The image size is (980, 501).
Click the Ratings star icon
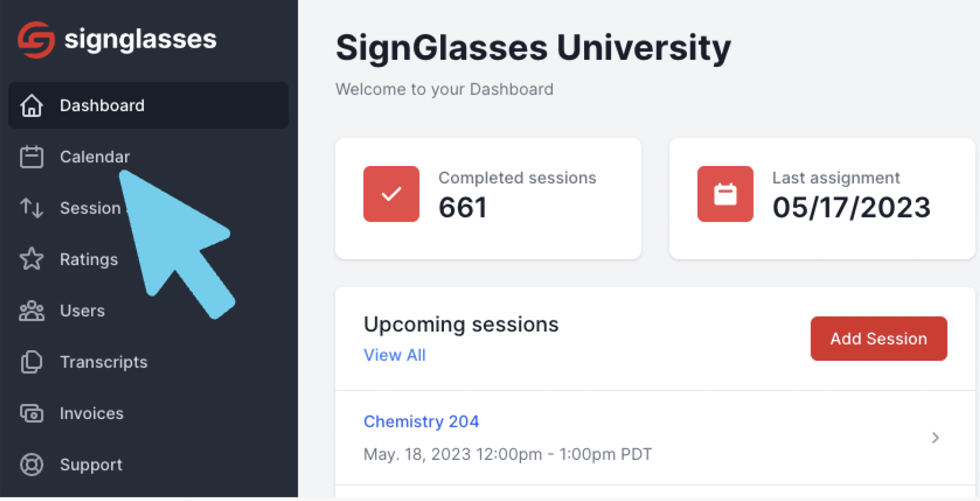[x=31, y=259]
